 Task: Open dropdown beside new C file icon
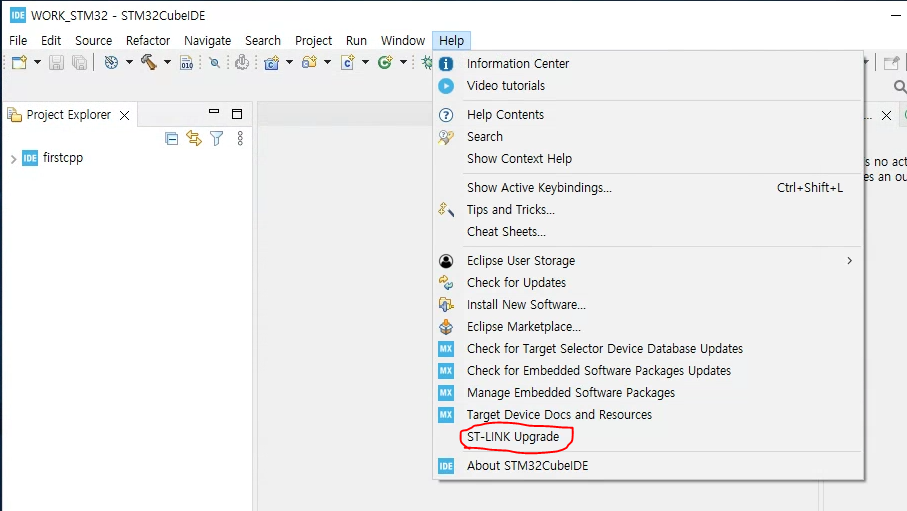(366, 62)
